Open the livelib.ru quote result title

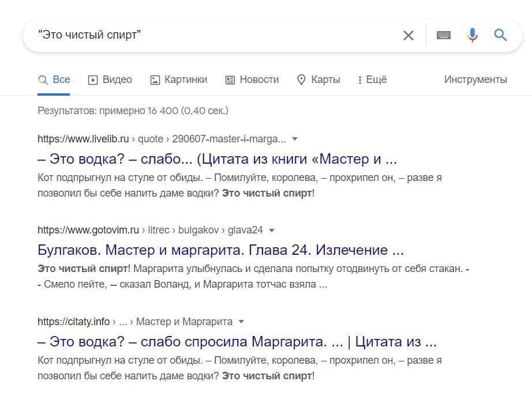(217, 159)
